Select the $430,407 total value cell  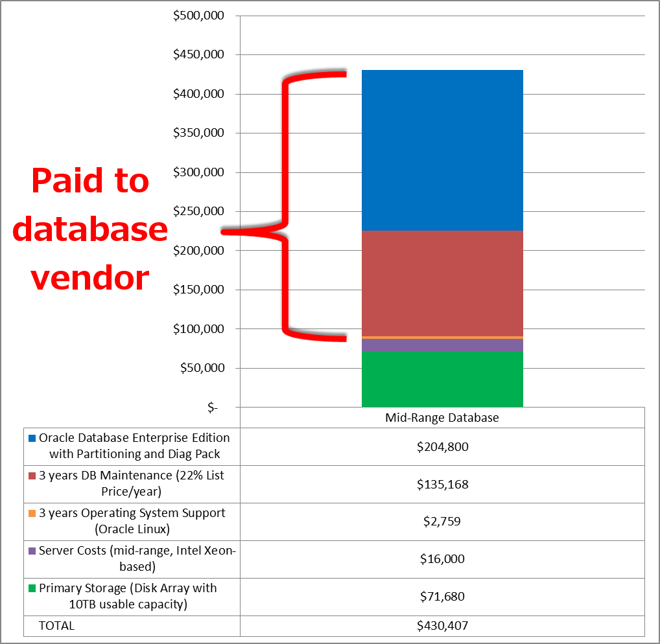tap(443, 626)
